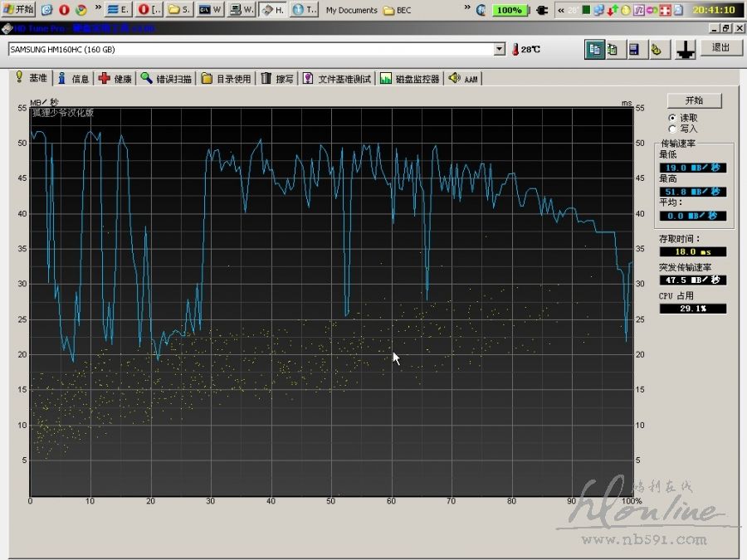Click the thermometer temperature icon
The image size is (747, 560).
515,50
